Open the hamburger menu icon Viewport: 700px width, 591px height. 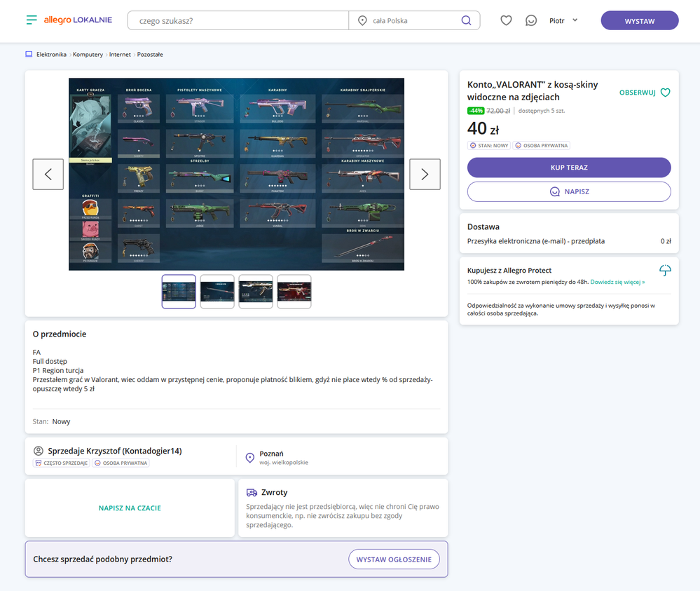tap(32, 20)
